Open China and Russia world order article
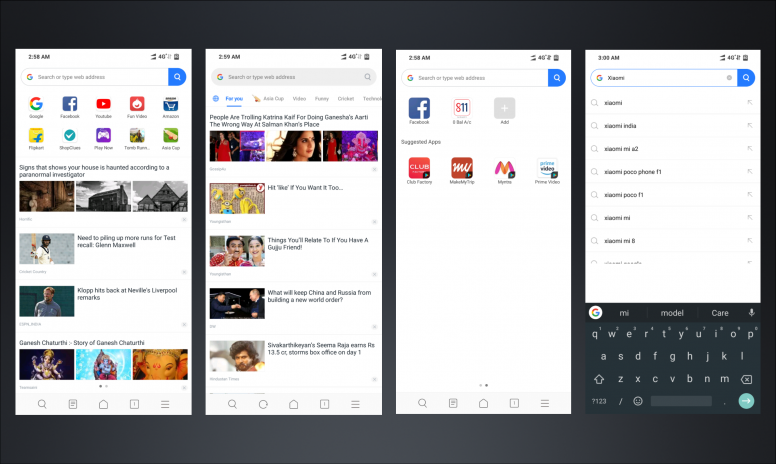The image size is (776, 464). click(x=293, y=307)
